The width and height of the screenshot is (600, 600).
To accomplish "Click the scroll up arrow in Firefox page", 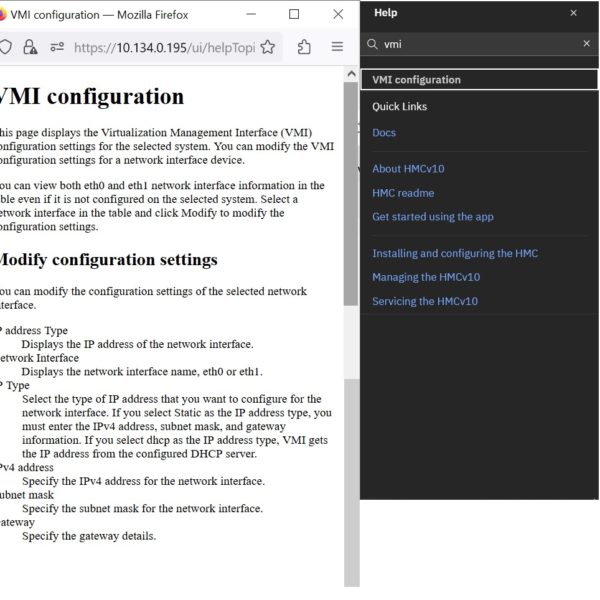I will (351, 74).
